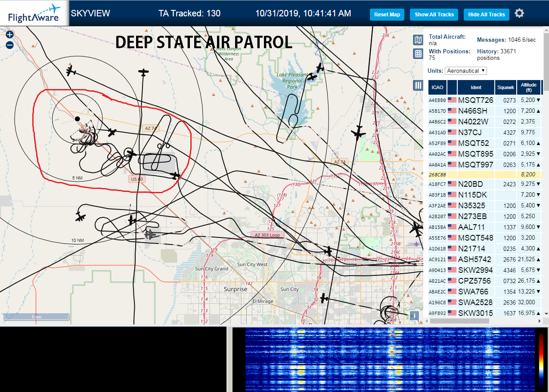549x392 pixels.
Task: Sort table by Squawk column header
Action: click(506, 87)
